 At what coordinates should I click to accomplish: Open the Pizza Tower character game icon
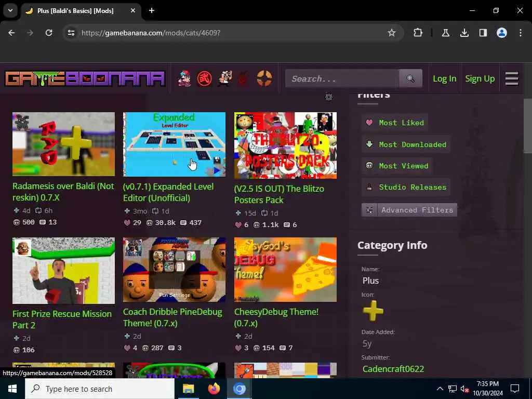coord(225,79)
